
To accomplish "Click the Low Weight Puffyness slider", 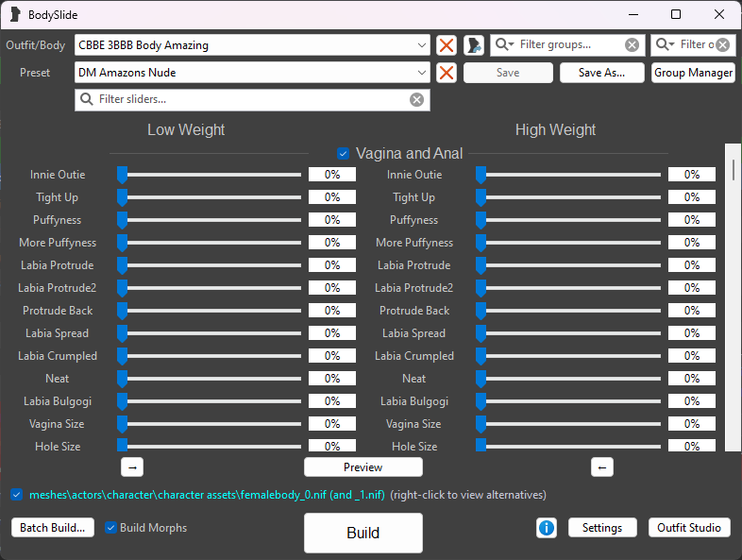I will (x=210, y=220).
